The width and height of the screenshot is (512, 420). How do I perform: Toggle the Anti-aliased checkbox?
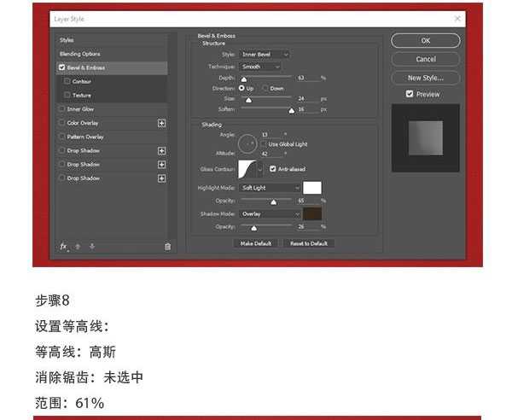273,169
